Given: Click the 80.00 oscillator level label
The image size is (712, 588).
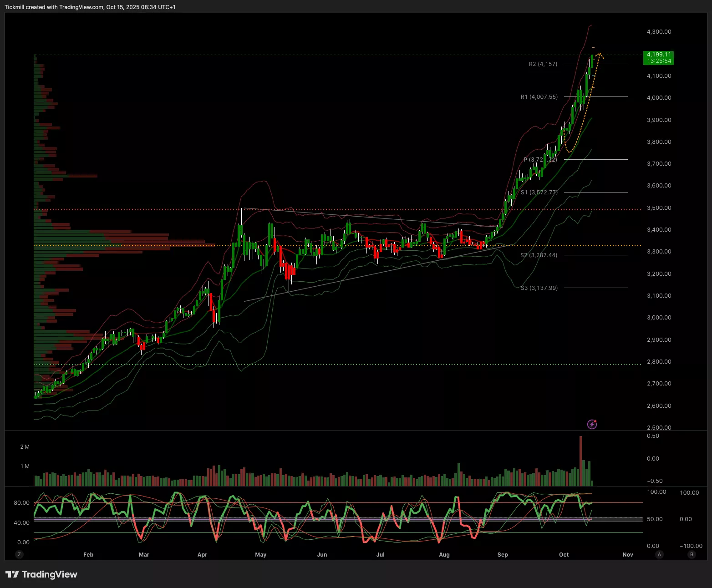Looking at the screenshot, I should (21, 503).
